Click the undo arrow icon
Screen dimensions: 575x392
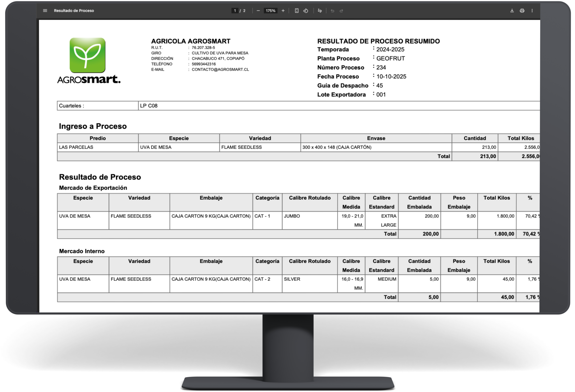332,11
